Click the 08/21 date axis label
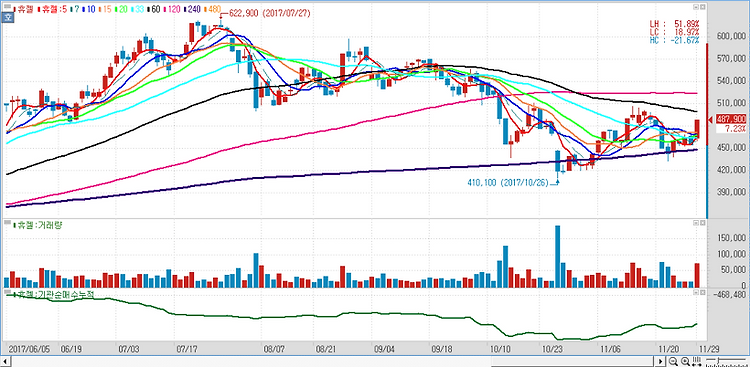750x367 pixels. [x=326, y=349]
